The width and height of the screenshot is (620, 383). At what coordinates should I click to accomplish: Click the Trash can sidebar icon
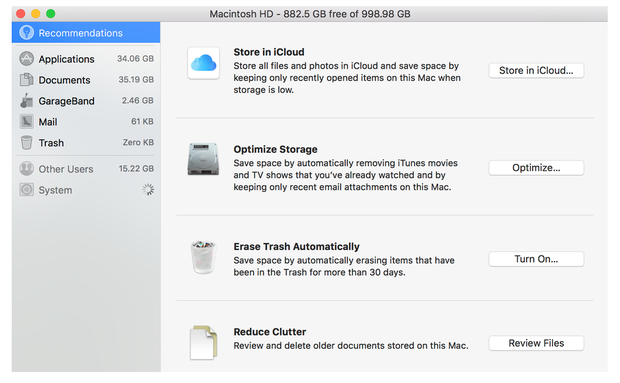coord(26,142)
